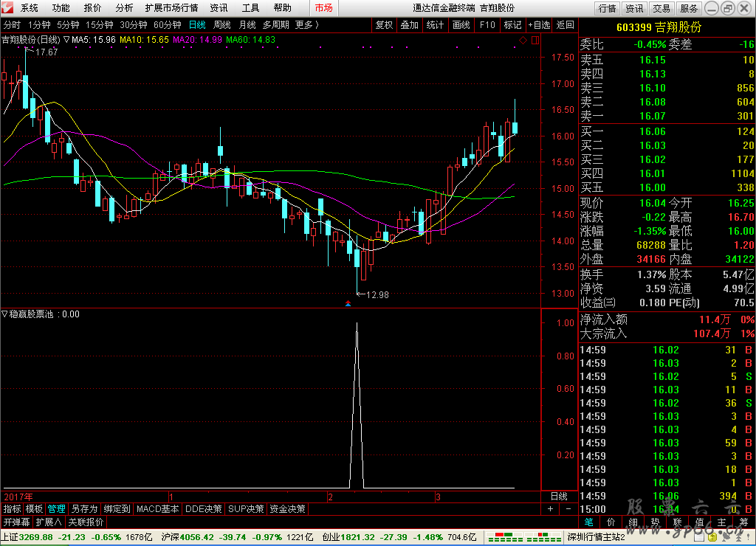Click the plus zoom icon below indicator
Image resolution: width=756 pixels, height=546 pixels.
tap(550, 509)
